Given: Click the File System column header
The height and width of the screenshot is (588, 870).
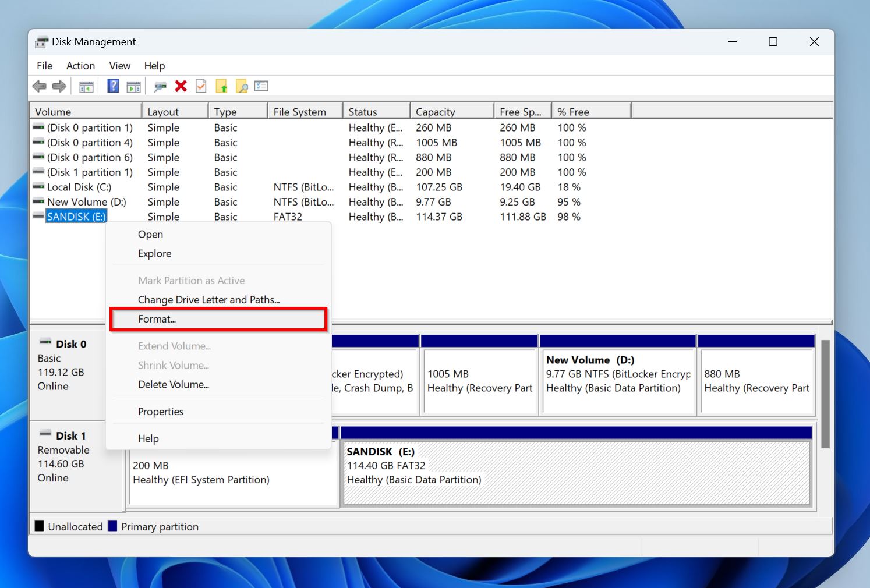Looking at the screenshot, I should tap(300, 111).
